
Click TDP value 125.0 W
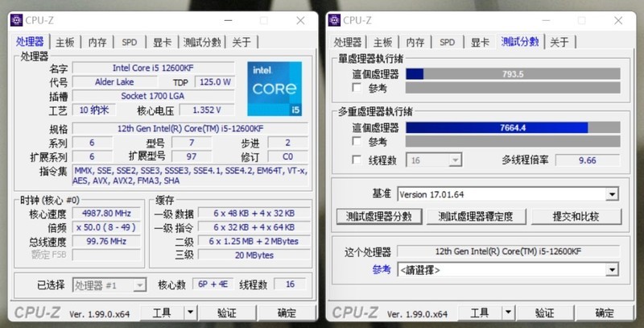pyautogui.click(x=215, y=81)
